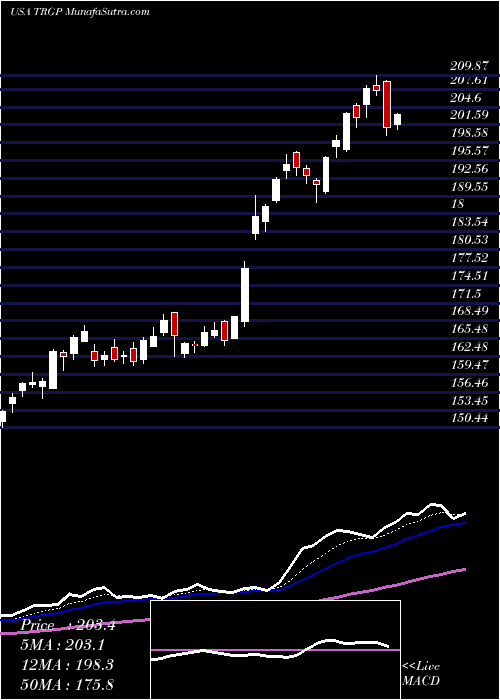Click the 168.49 price label
500x700 pixels.
coord(470,311)
